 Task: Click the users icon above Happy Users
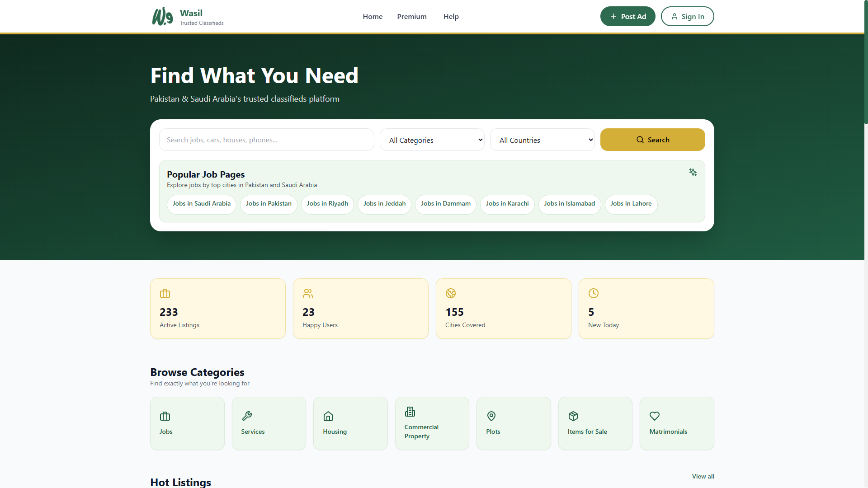[x=308, y=293]
